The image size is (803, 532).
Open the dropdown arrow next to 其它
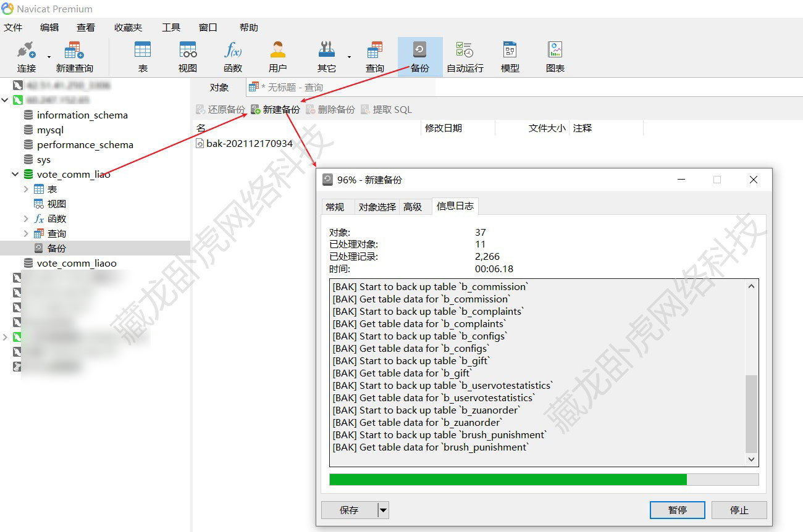pyautogui.click(x=349, y=57)
